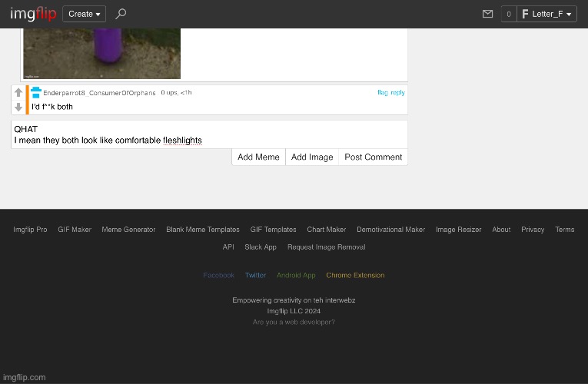Downvote Enderparrot8's comment
Viewport: 588px width, 384px height.
[18, 108]
